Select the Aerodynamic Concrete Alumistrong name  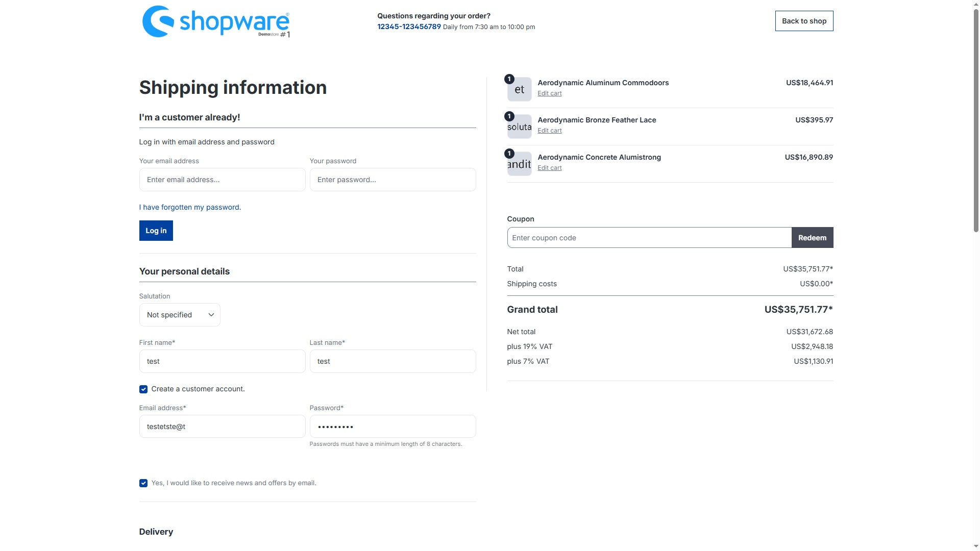coord(599,157)
